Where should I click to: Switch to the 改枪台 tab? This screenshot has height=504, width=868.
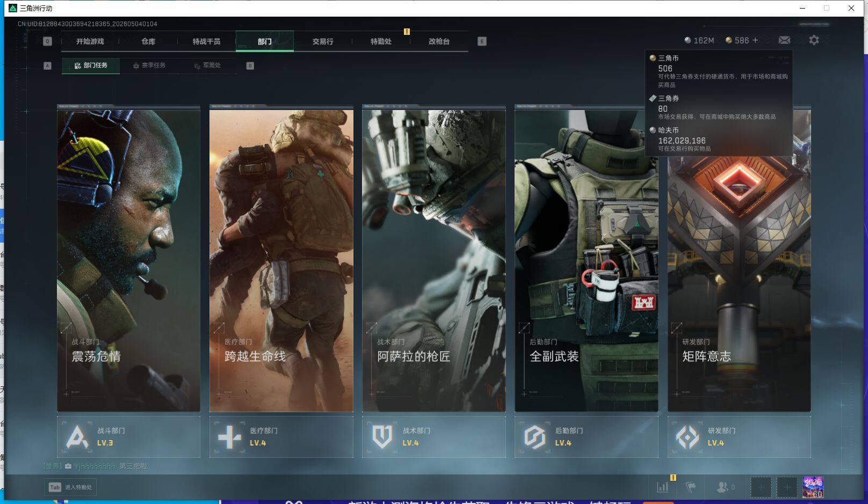pos(439,41)
